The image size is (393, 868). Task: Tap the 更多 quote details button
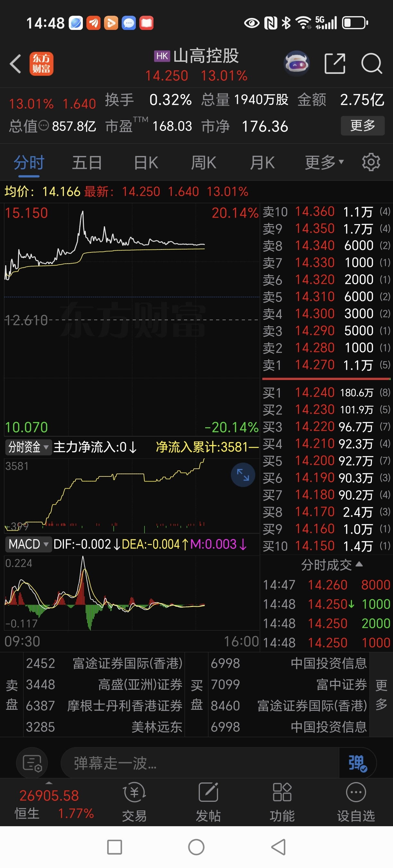tap(362, 126)
